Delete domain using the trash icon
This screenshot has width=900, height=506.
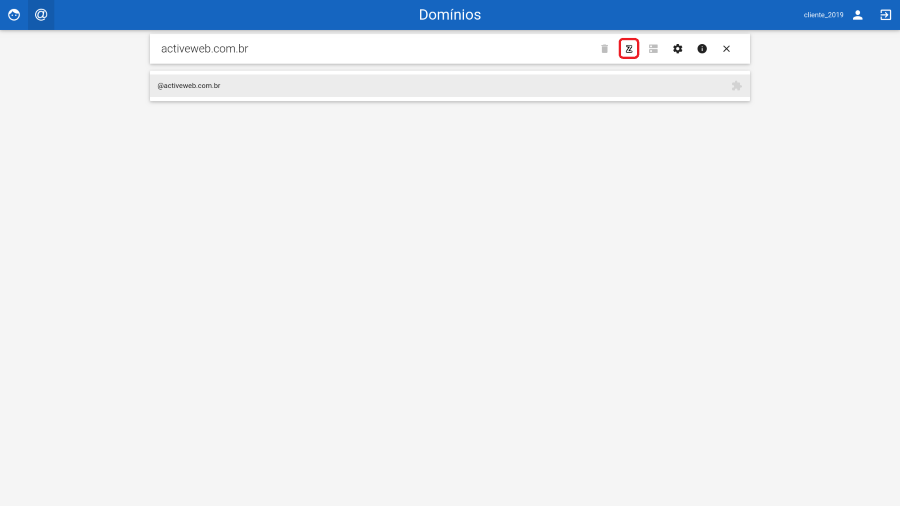tap(604, 49)
